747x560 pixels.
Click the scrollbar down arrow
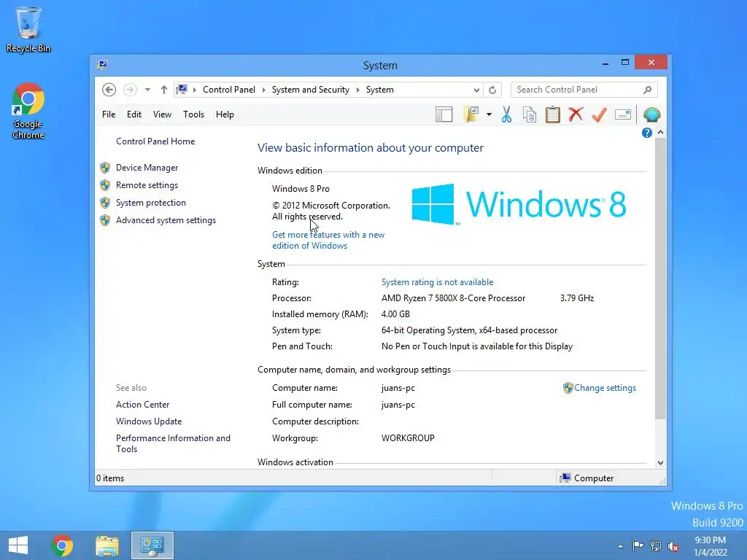660,463
